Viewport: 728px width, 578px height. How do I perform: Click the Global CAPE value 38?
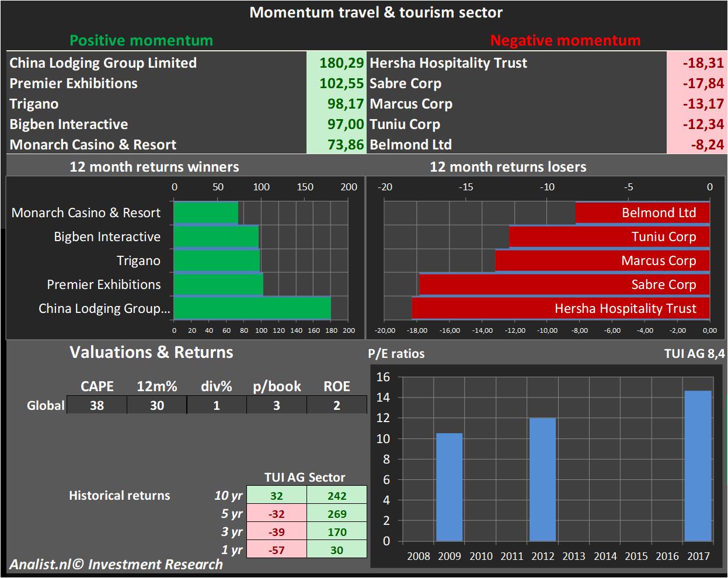(97, 405)
